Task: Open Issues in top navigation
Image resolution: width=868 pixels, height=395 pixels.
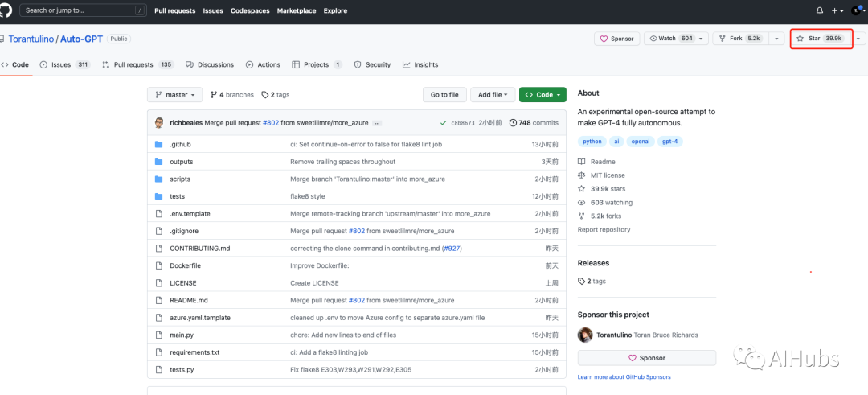Action: click(x=214, y=10)
